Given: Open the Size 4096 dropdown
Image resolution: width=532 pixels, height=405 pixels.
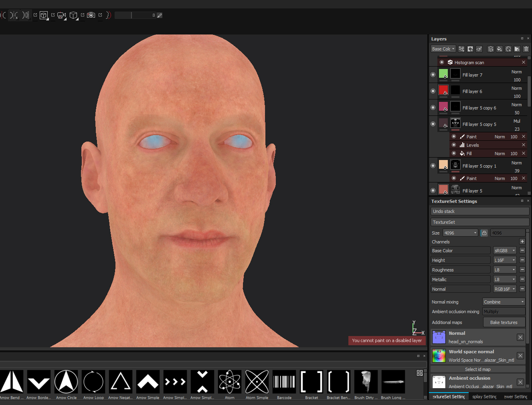Looking at the screenshot, I should click(460, 233).
